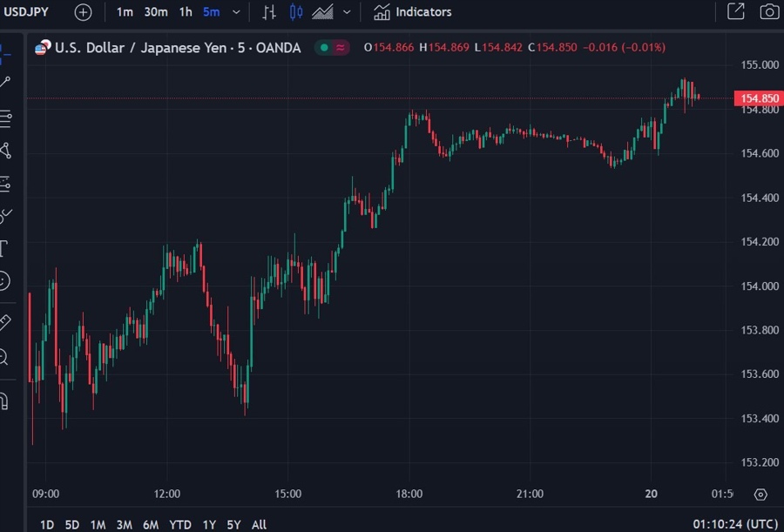Add a symbol to compare with the plus icon
The height and width of the screenshot is (532, 784).
click(x=83, y=12)
